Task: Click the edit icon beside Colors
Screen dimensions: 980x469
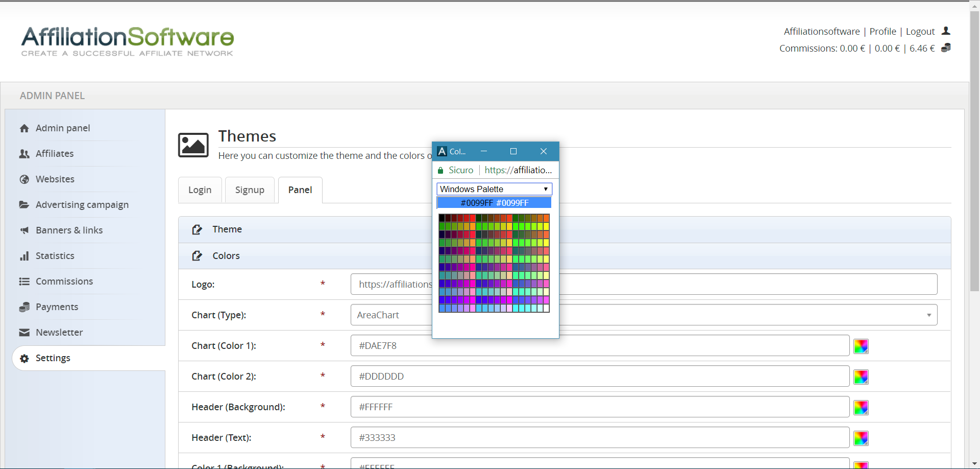Action: [197, 256]
